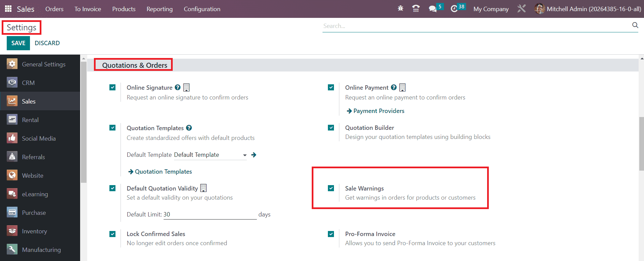
Task: Click the Default Limit days input field
Action: coord(210,214)
